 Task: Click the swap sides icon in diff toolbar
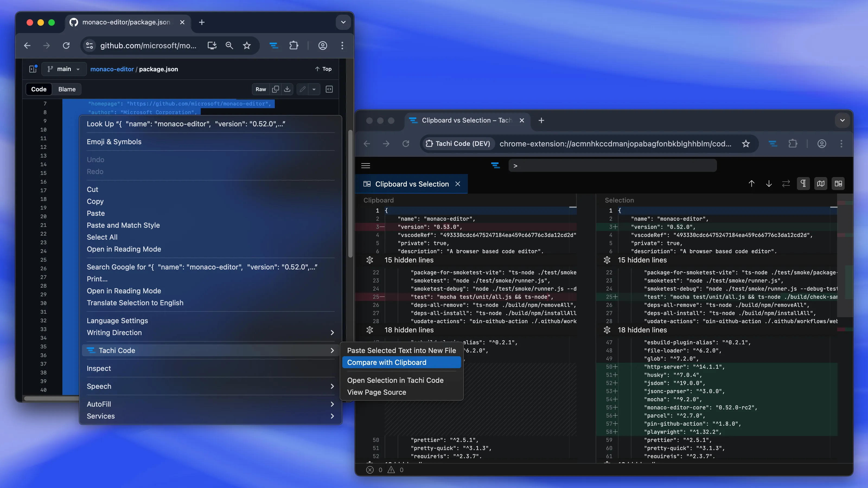point(786,184)
